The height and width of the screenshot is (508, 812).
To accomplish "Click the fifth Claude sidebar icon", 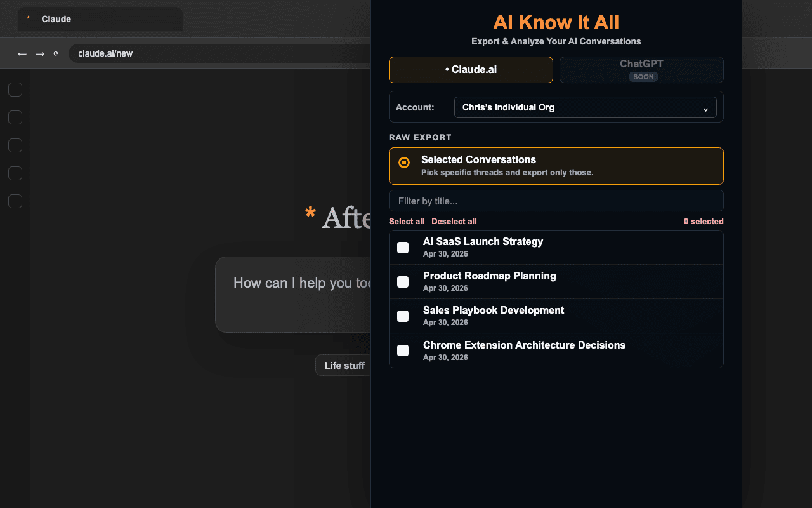I will [15, 201].
